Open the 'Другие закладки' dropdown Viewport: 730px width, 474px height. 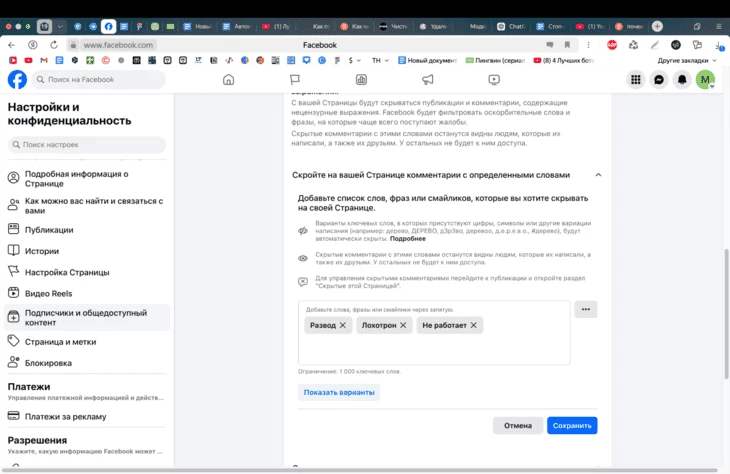(687, 61)
